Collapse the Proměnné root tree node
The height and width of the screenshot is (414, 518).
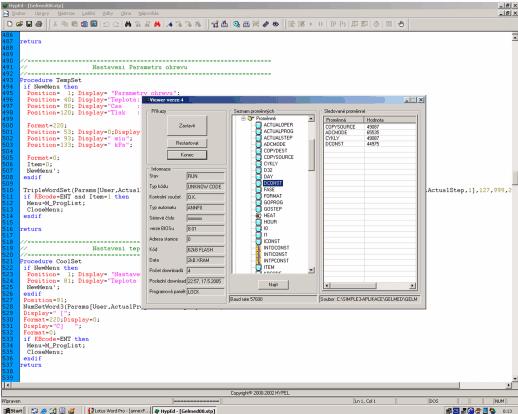click(x=243, y=118)
